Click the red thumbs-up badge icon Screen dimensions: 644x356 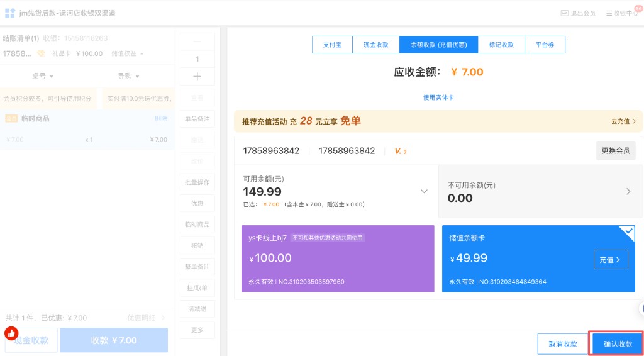tap(11, 333)
